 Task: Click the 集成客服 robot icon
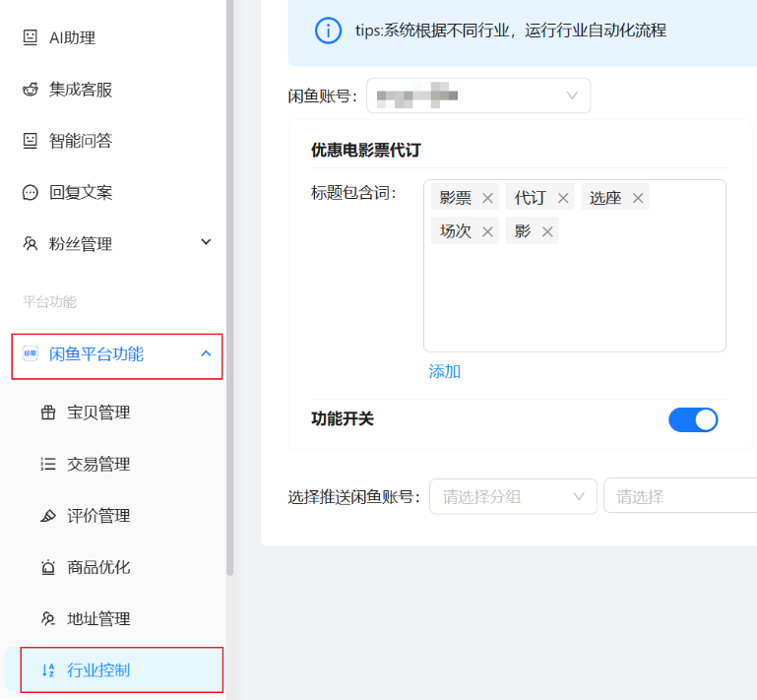tap(30, 90)
